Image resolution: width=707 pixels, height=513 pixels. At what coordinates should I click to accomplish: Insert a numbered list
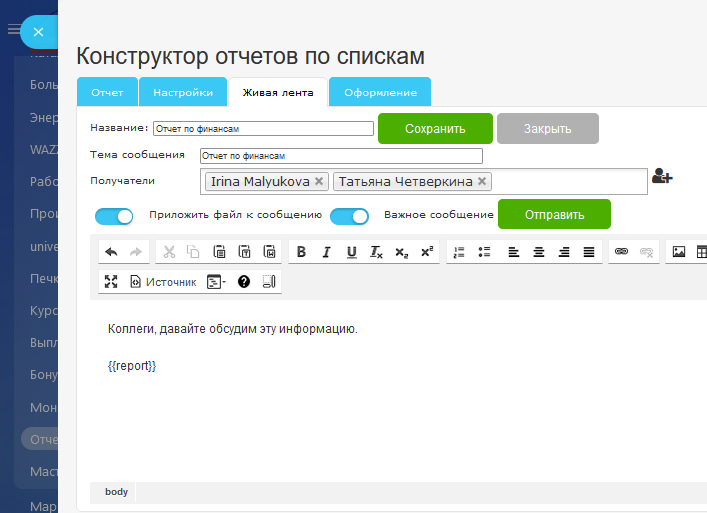[x=459, y=252]
